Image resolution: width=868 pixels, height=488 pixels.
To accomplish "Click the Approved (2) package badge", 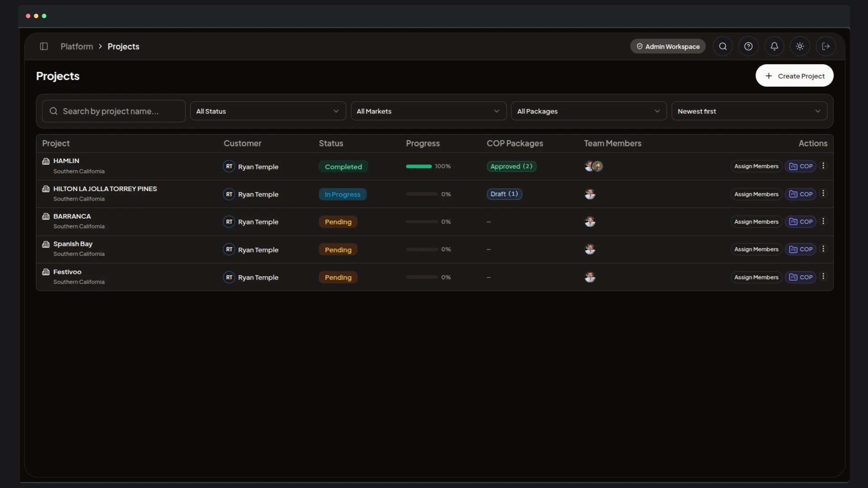I will [511, 166].
